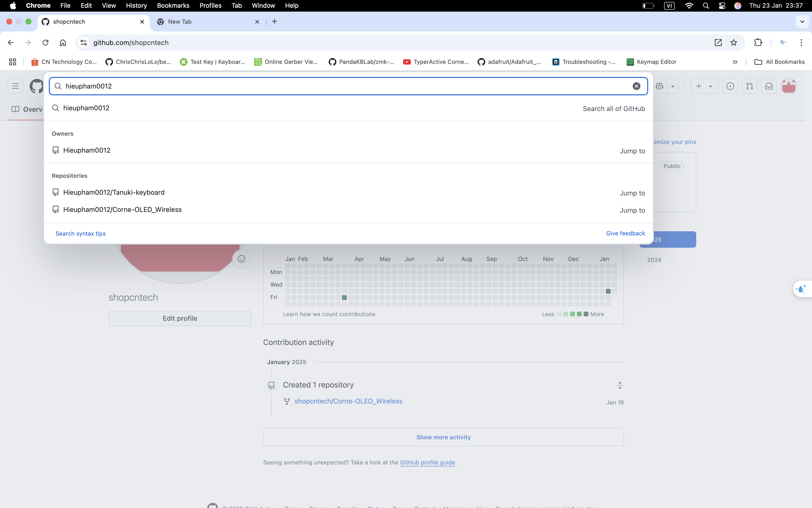This screenshot has width=812, height=508.
Task: Open the Issues icon in header
Action: point(730,86)
